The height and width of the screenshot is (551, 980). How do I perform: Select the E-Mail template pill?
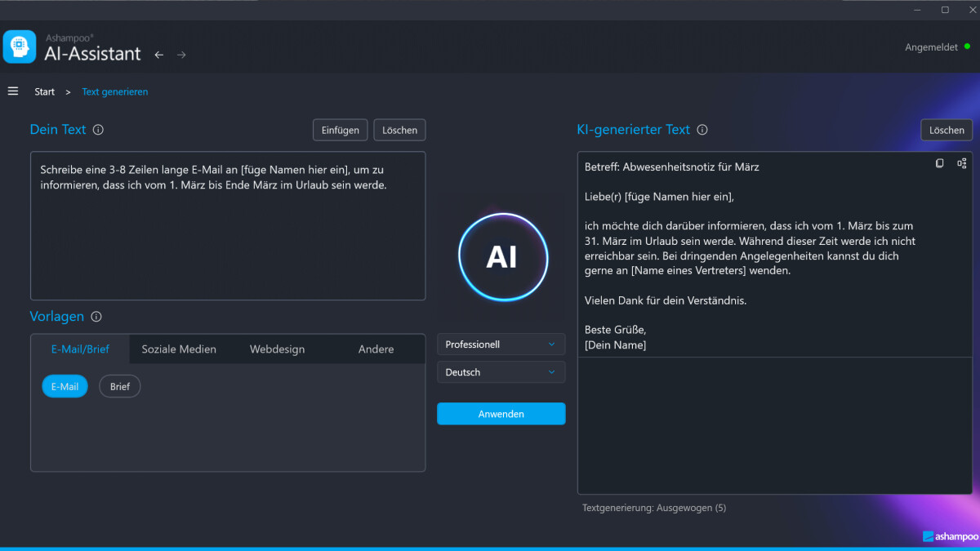[x=65, y=386]
